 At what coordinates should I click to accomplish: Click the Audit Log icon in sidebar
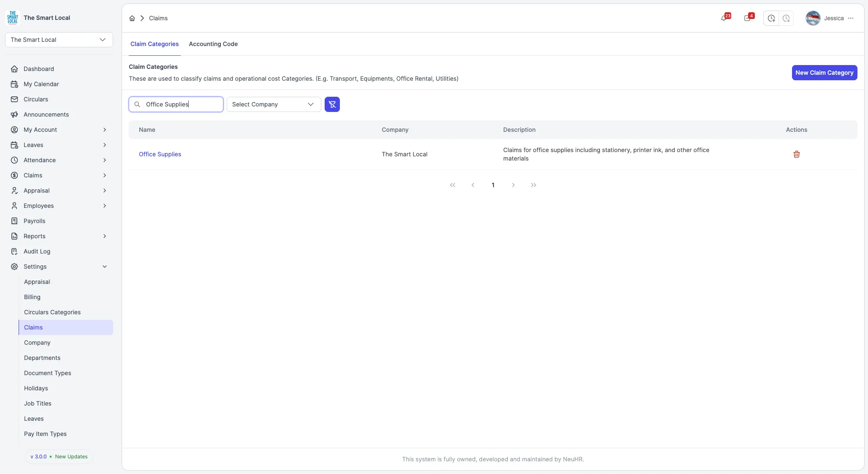point(14,251)
